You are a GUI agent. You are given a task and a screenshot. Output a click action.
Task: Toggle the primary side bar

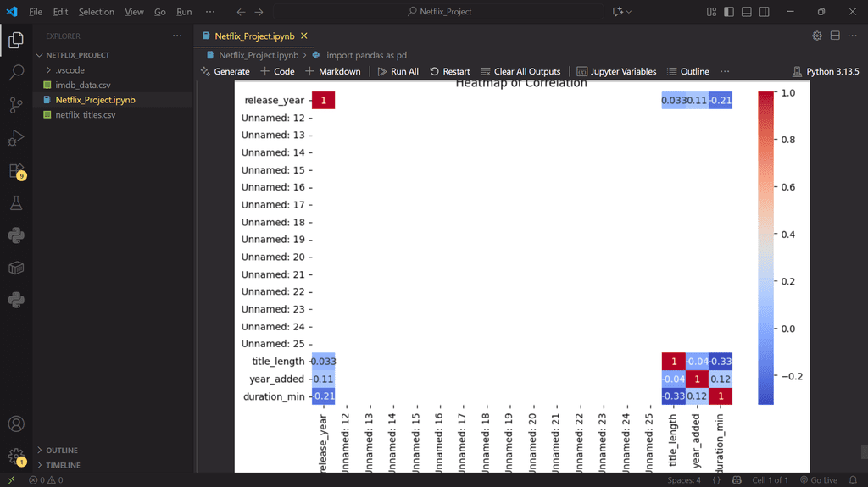click(x=729, y=12)
